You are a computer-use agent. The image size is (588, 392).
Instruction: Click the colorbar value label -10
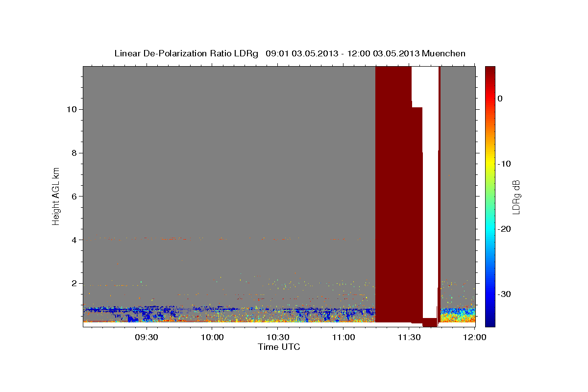point(505,164)
